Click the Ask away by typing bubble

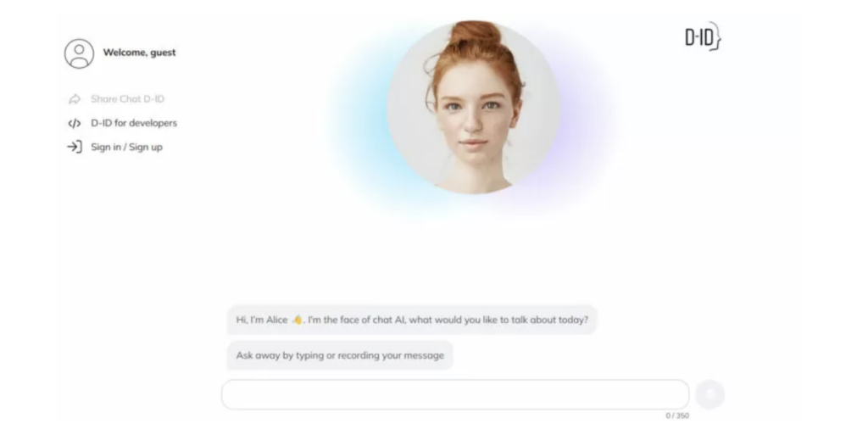click(340, 355)
